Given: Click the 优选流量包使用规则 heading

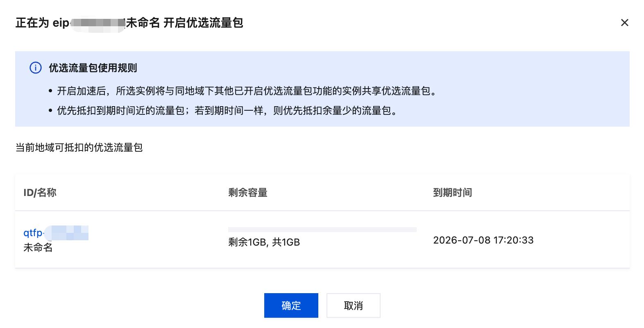Looking at the screenshot, I should (93, 68).
